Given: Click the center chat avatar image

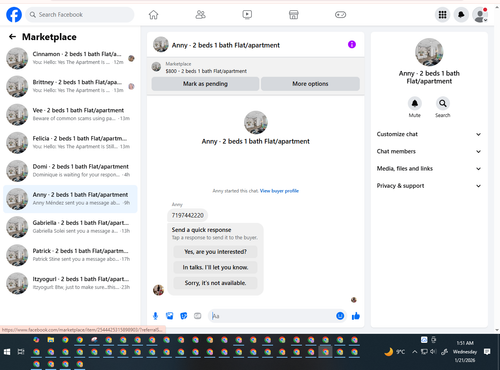Looking at the screenshot, I should point(256,123).
